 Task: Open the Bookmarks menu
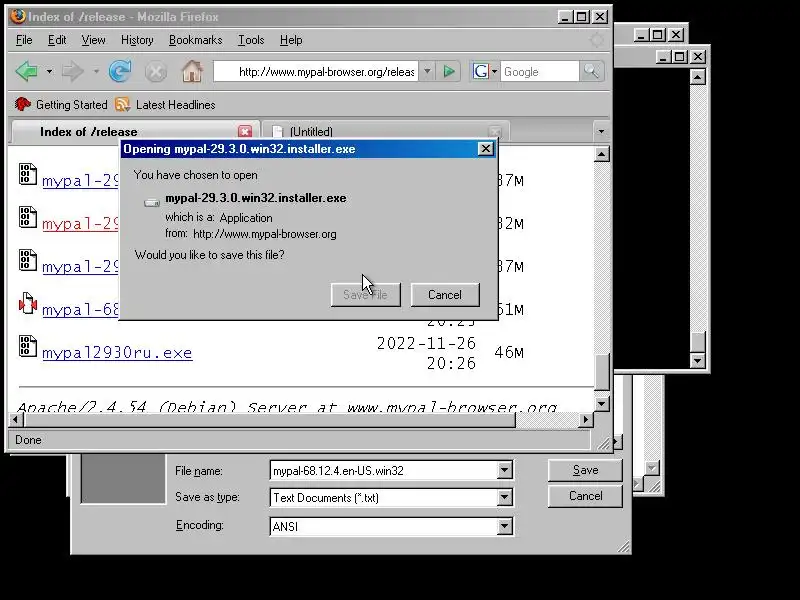pos(195,40)
